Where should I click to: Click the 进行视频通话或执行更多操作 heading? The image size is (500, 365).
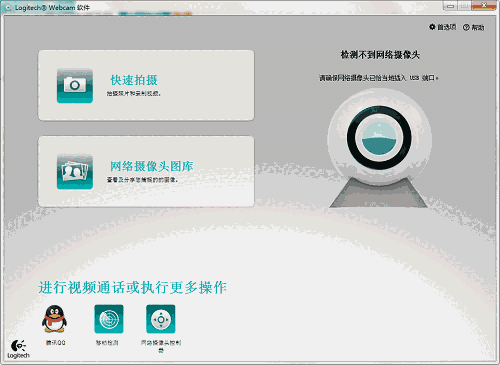pos(133,287)
